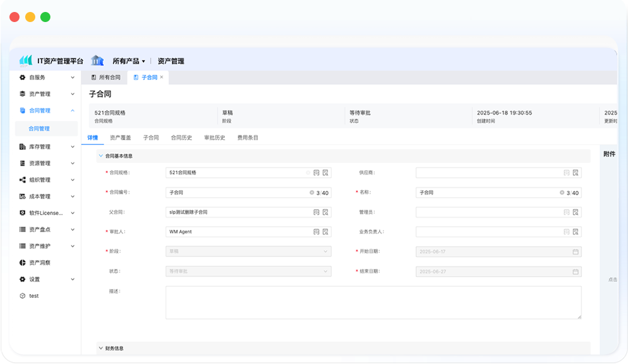Open the 阶段 dropdown

click(x=248, y=252)
